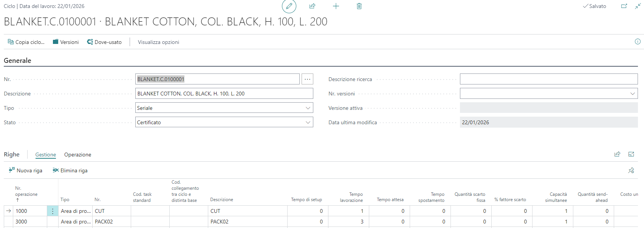Click Nuova riga to add a row

click(x=26, y=170)
